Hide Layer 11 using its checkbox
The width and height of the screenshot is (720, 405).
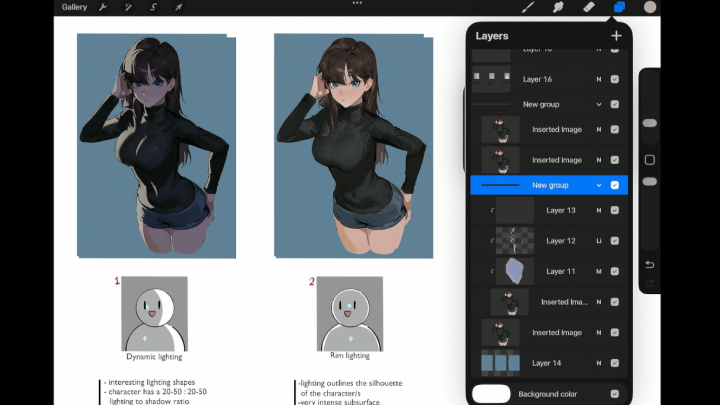pyautogui.click(x=615, y=271)
